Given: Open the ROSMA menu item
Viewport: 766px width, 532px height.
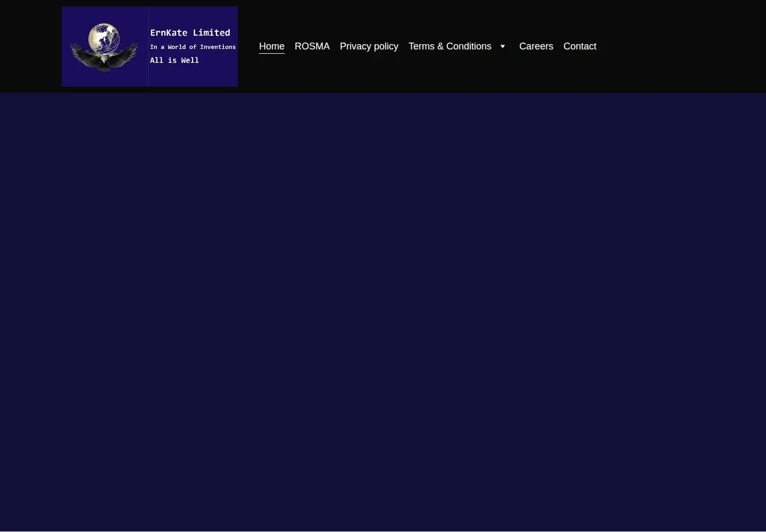Looking at the screenshot, I should [x=312, y=46].
